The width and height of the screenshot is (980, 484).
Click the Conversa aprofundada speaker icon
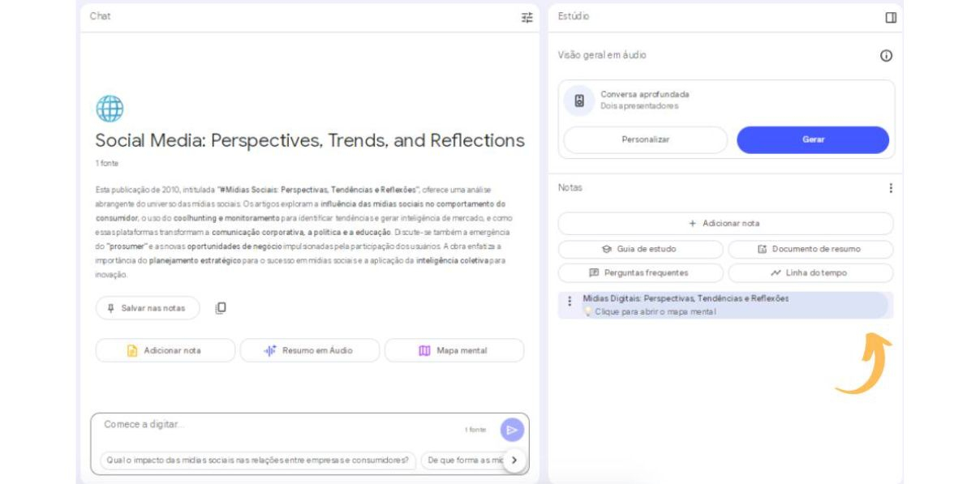click(579, 101)
